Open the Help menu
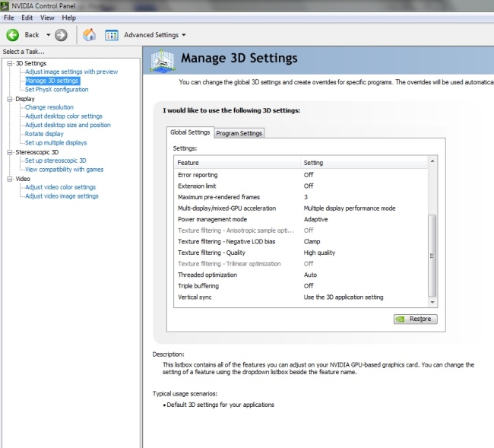 pos(68,17)
